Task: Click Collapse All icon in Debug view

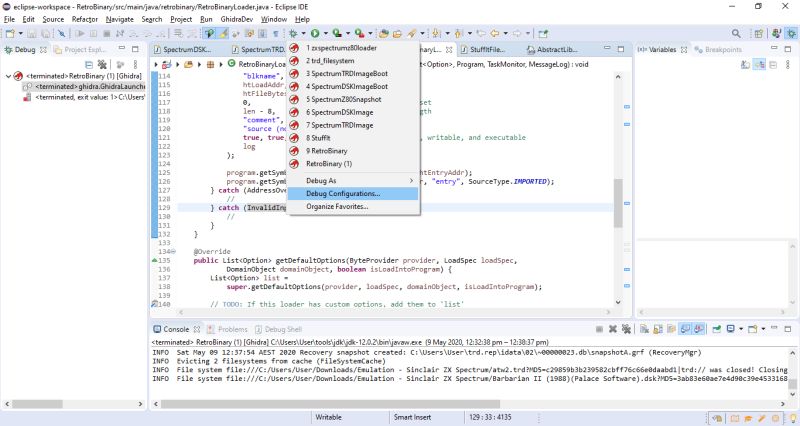Action: pos(88,64)
